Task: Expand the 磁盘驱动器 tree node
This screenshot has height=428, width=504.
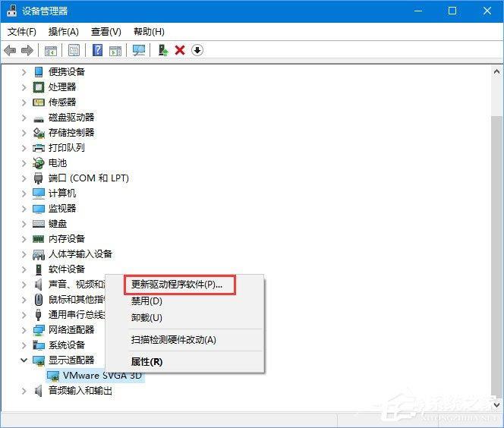Action: click(x=24, y=118)
